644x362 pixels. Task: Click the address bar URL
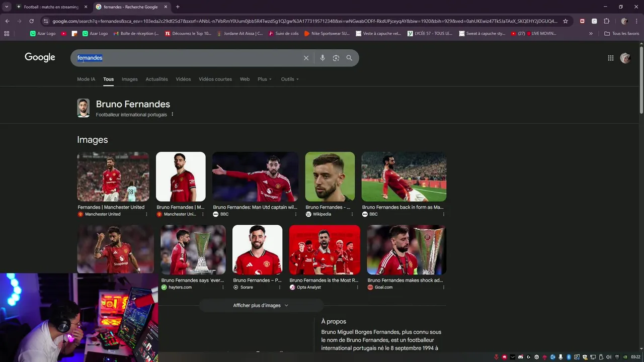point(304,21)
